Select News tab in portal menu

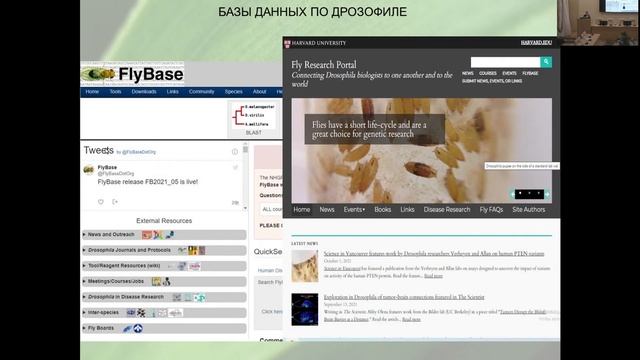point(327,210)
